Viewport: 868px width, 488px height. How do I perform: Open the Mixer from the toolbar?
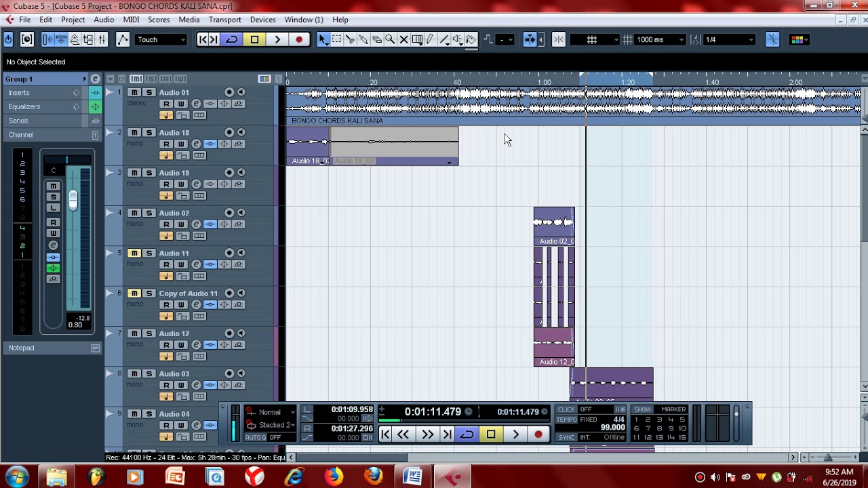tap(102, 40)
